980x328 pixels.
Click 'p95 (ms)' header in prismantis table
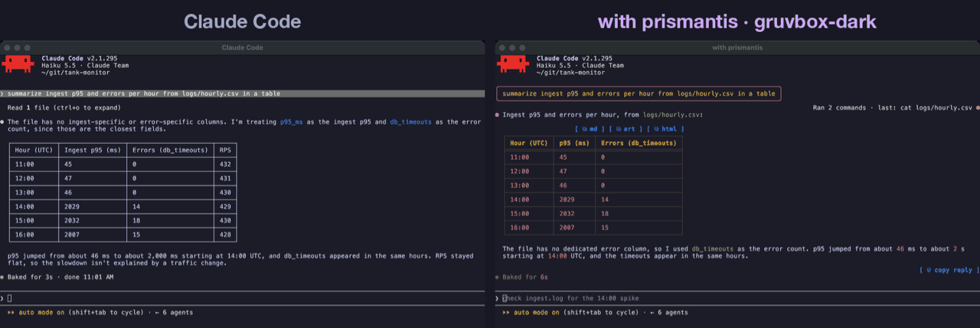(574, 143)
